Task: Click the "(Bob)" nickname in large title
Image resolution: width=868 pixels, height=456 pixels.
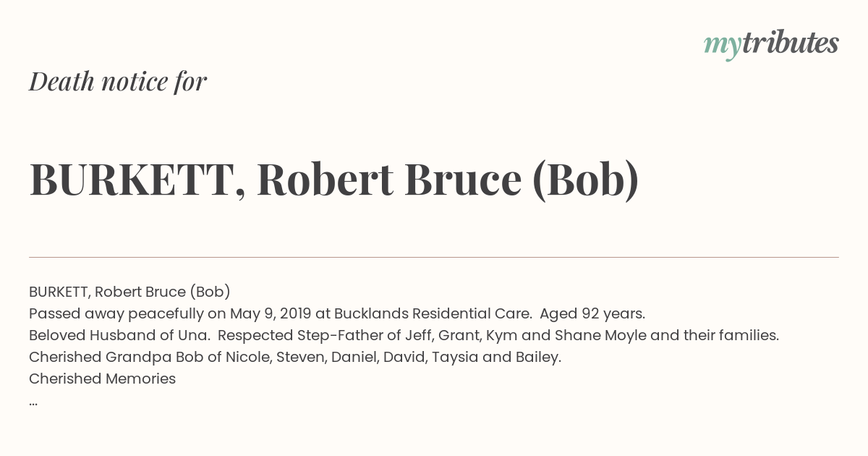Action: pos(586,180)
